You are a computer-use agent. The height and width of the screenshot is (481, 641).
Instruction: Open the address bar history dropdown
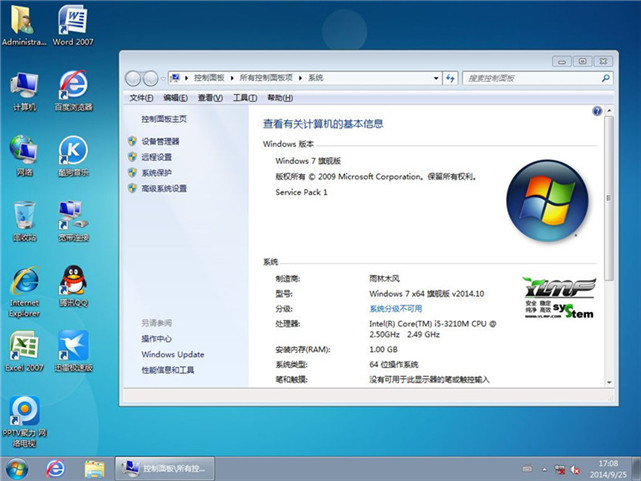coord(436,78)
